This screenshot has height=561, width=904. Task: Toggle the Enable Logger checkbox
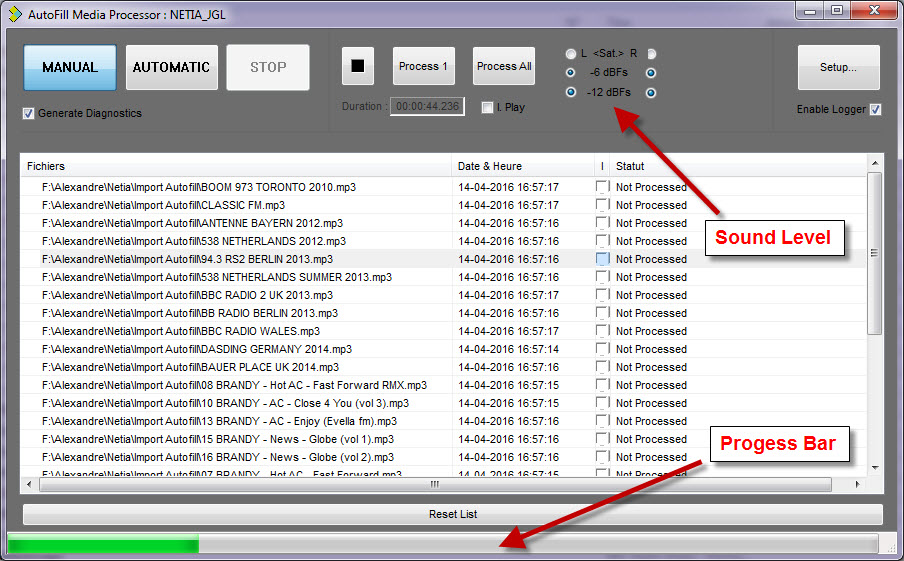coord(875,110)
